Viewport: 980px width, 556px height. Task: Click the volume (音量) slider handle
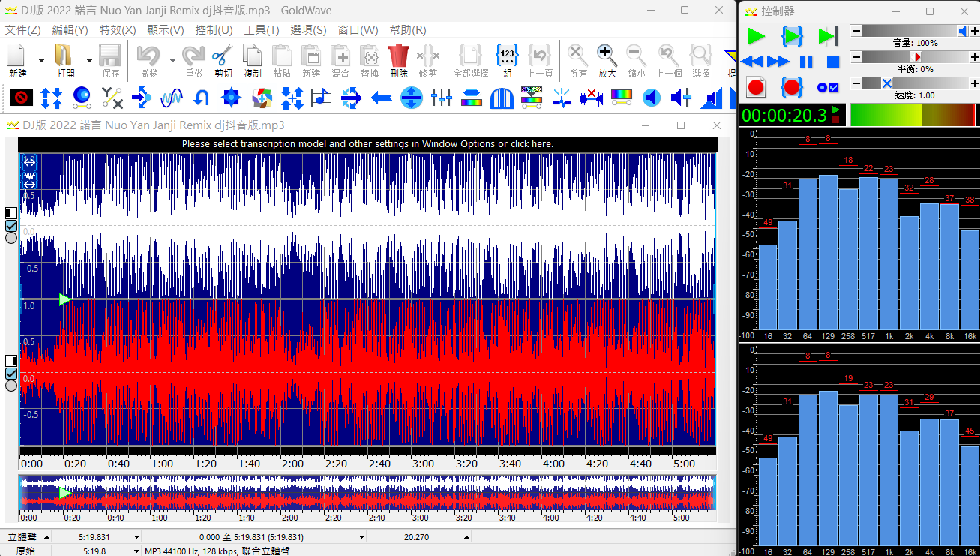tap(963, 31)
